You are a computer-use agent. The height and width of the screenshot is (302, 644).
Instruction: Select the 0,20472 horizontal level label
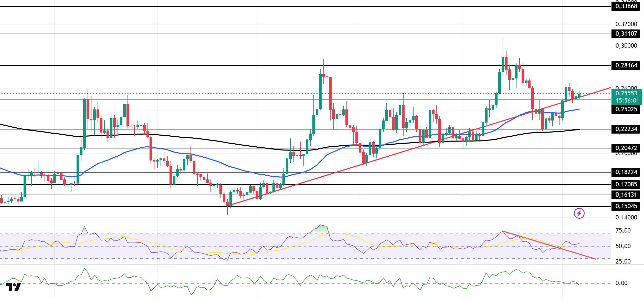[626, 148]
